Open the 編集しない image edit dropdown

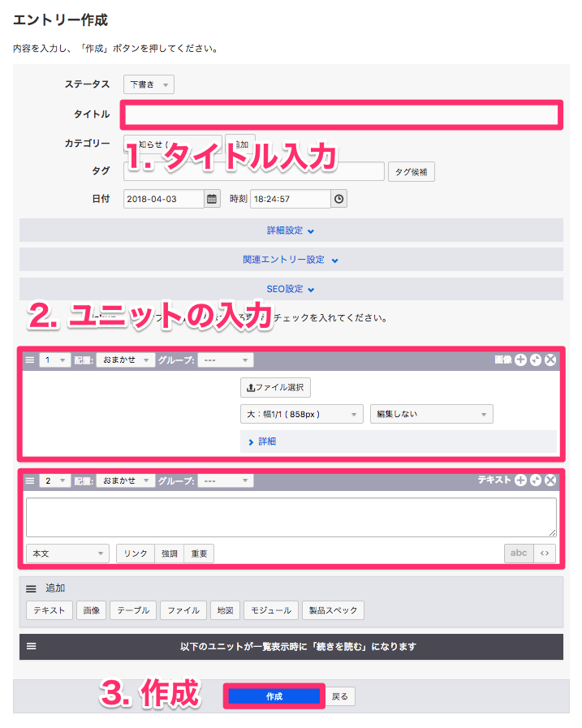click(432, 414)
